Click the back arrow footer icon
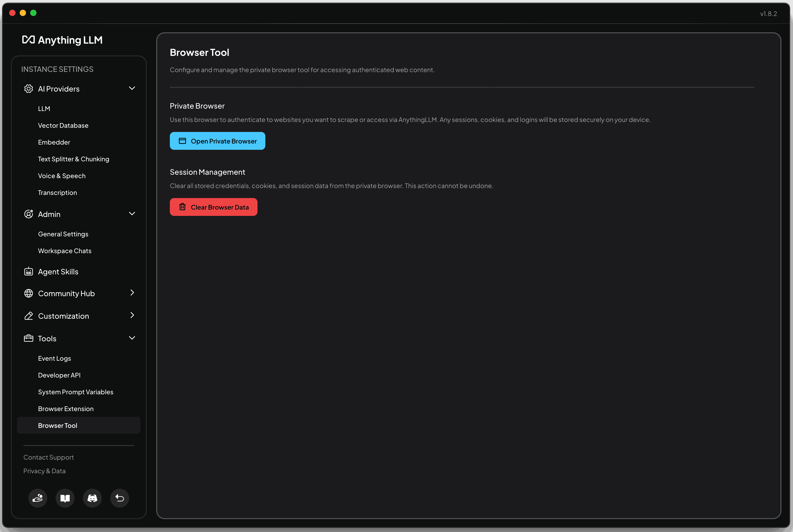Viewport: 793px width, 532px height. [x=119, y=498]
